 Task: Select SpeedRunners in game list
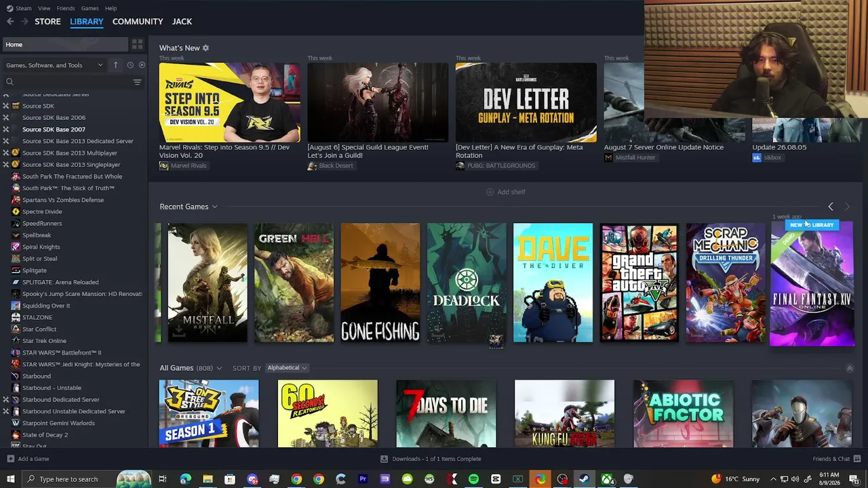[x=42, y=223]
